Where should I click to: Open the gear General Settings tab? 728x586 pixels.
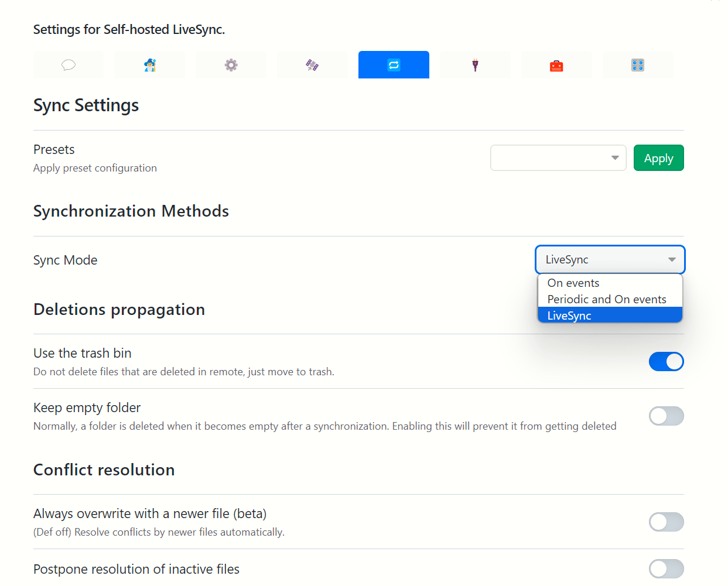tap(231, 65)
